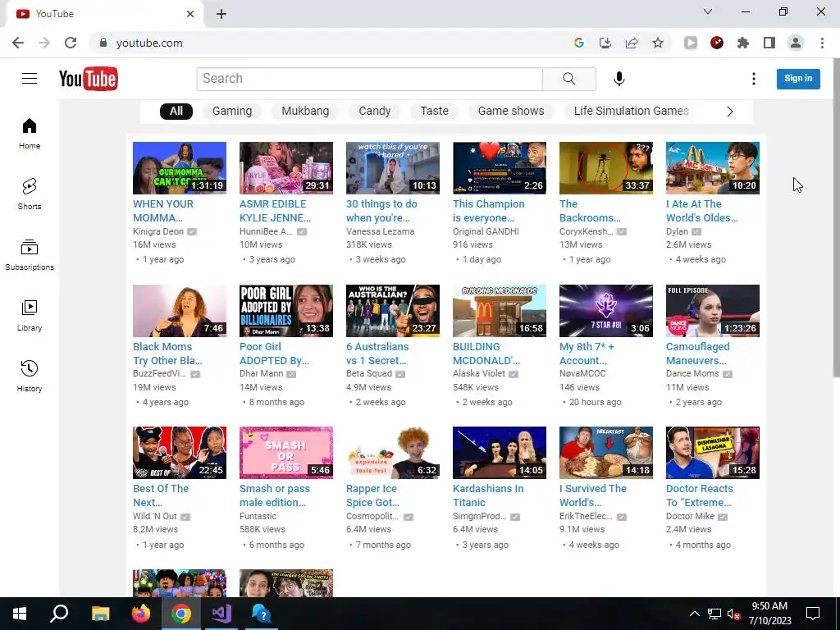
Task: Select Life Simulation Games chip
Action: click(631, 111)
